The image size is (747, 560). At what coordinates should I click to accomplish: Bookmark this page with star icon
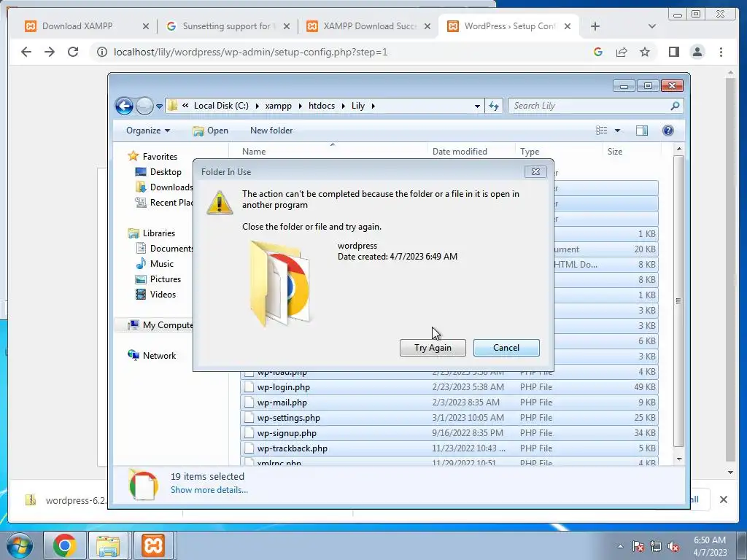tap(645, 52)
